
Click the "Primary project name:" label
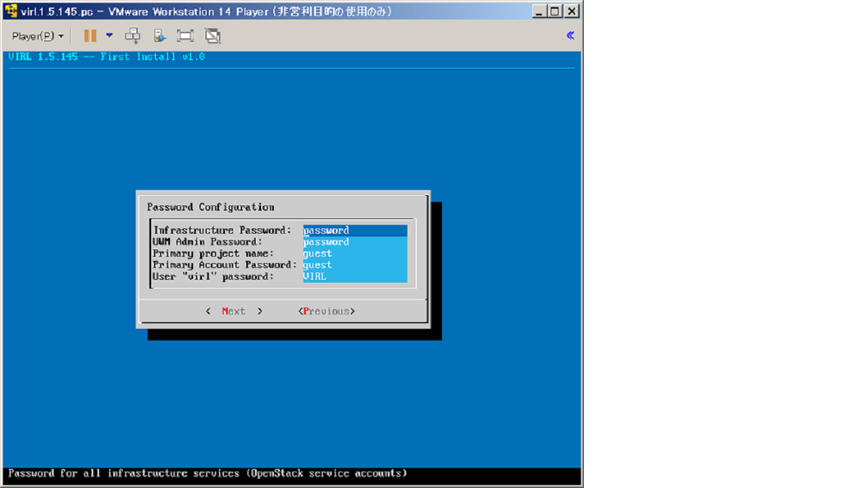click(x=214, y=253)
